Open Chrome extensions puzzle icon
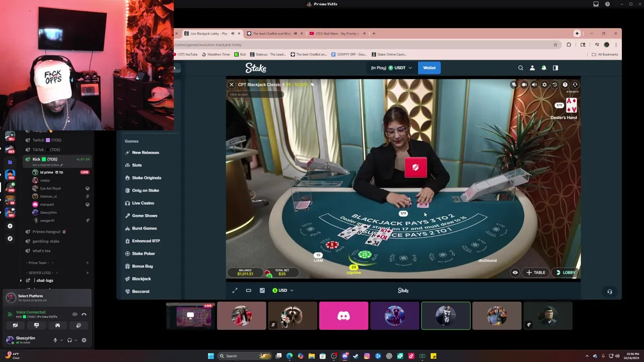This screenshot has width=644, height=362. (569, 45)
